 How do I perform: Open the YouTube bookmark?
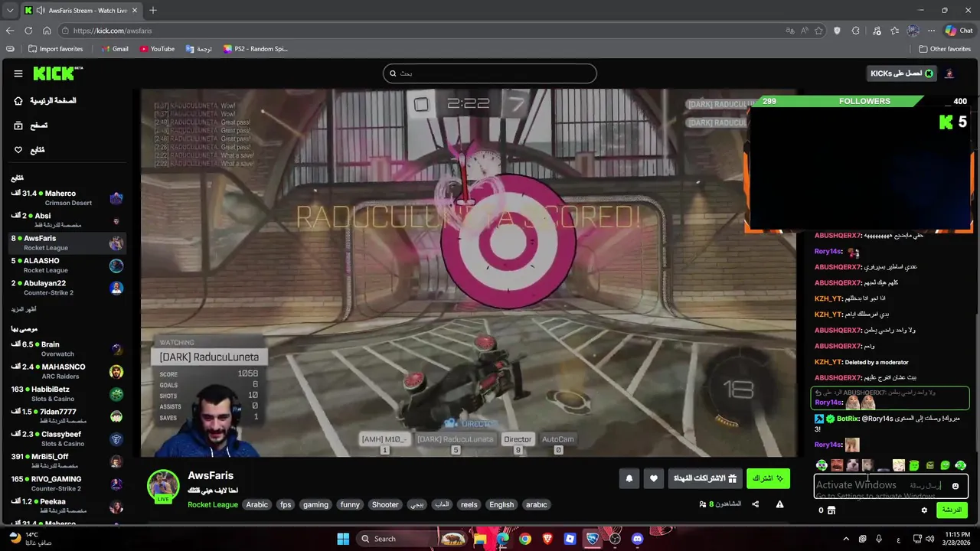coord(157,49)
